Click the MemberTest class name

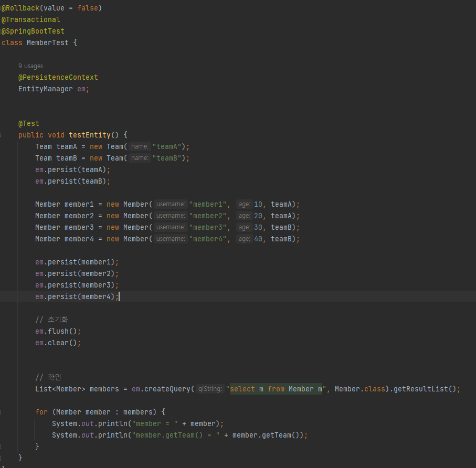48,43
